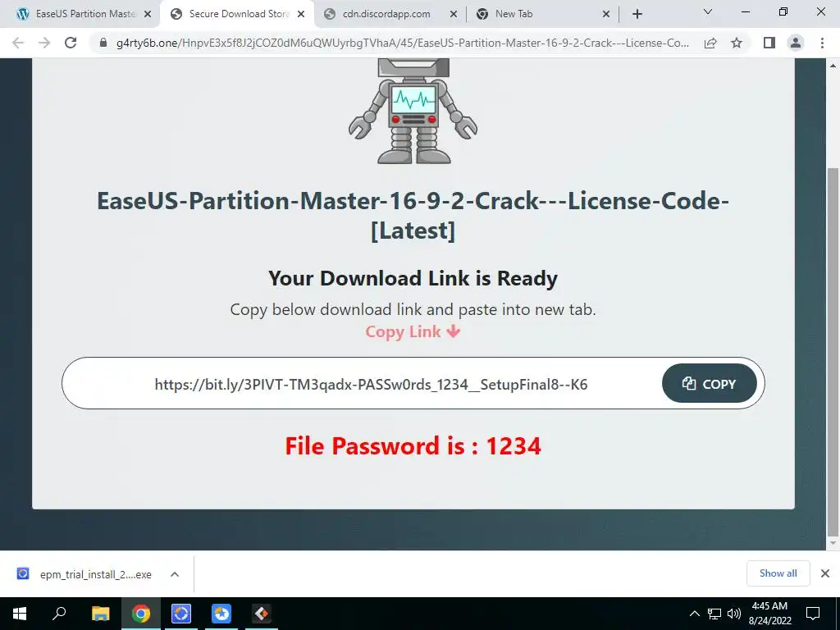The image size is (840, 630).
Task: Click scrollbar down arrow
Action: [833, 543]
